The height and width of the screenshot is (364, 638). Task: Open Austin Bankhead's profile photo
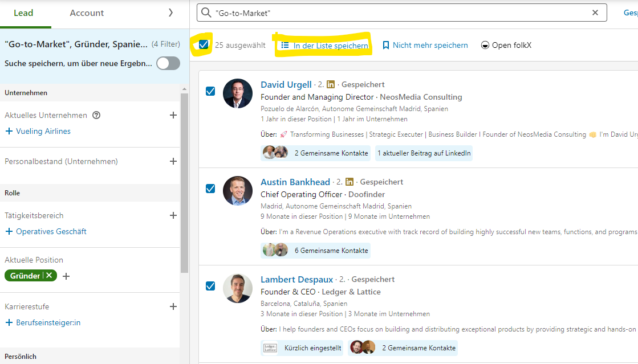(x=238, y=191)
